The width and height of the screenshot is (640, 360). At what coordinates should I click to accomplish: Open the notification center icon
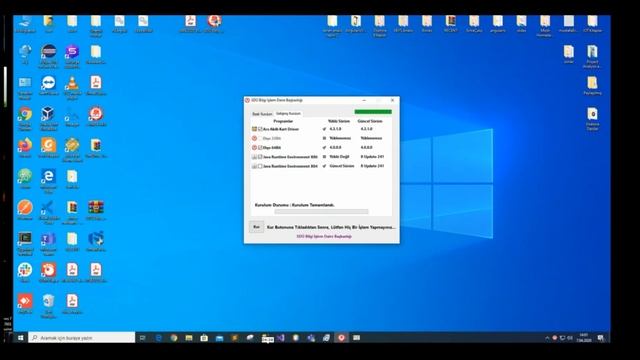tap(601, 338)
